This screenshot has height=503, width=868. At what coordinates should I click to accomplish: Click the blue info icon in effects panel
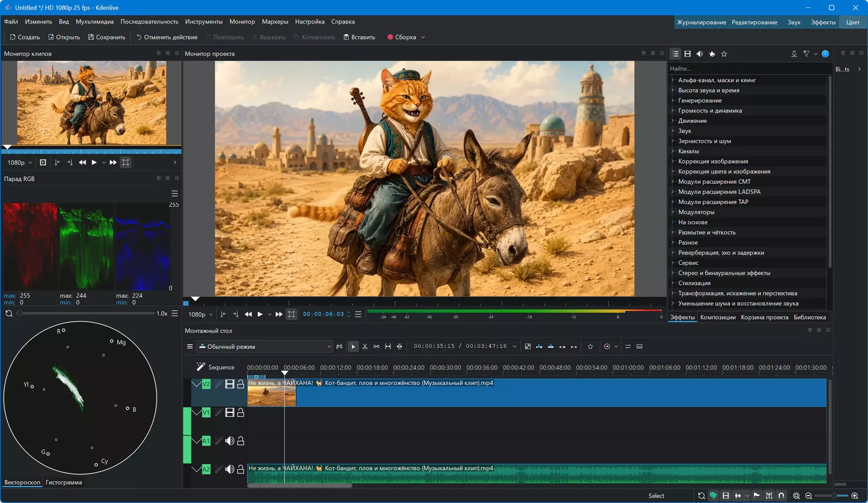pyautogui.click(x=825, y=54)
